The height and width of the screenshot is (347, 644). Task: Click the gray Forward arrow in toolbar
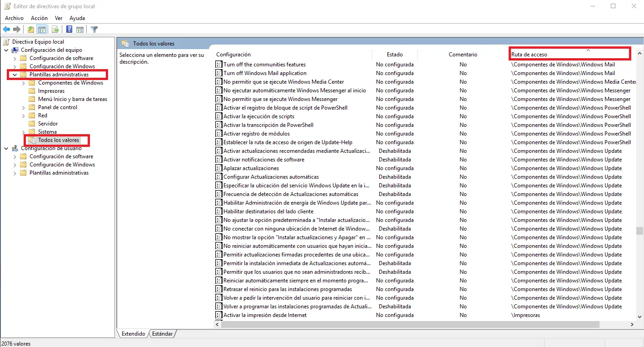pos(17,30)
